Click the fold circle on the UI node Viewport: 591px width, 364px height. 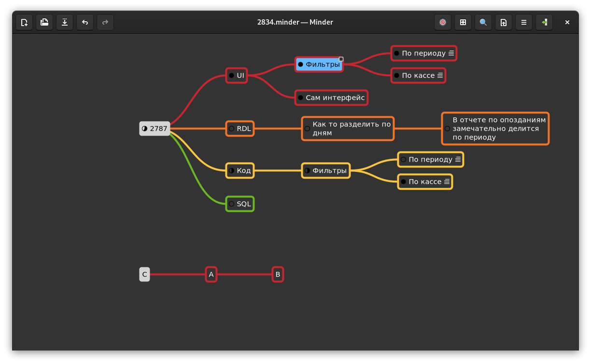231,75
